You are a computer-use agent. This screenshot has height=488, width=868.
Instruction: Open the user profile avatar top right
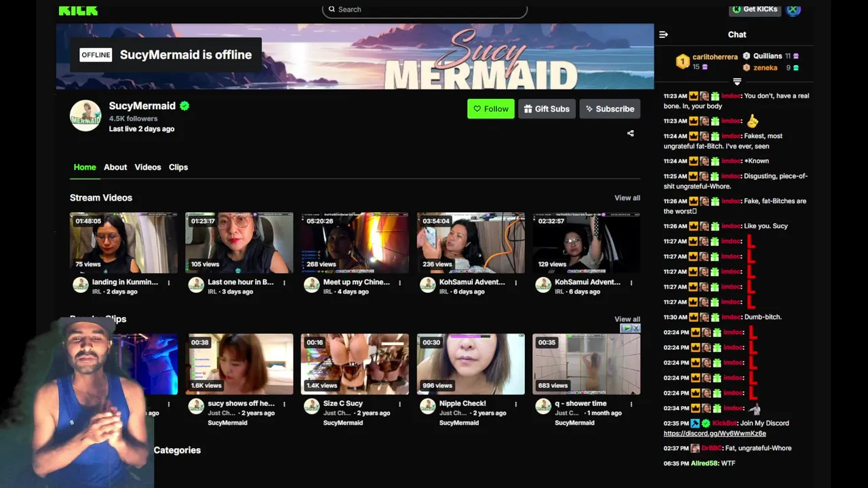point(793,9)
